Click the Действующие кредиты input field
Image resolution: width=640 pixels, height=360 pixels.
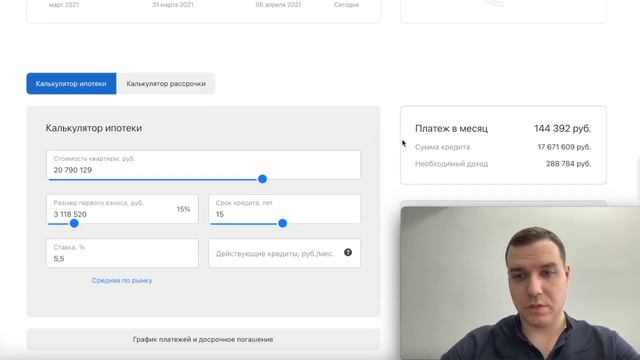(x=284, y=253)
